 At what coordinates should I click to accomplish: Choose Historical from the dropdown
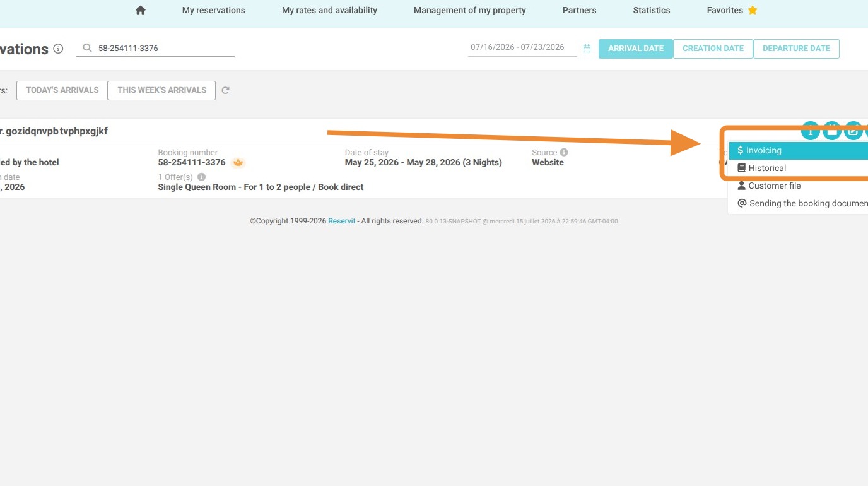(x=799, y=168)
